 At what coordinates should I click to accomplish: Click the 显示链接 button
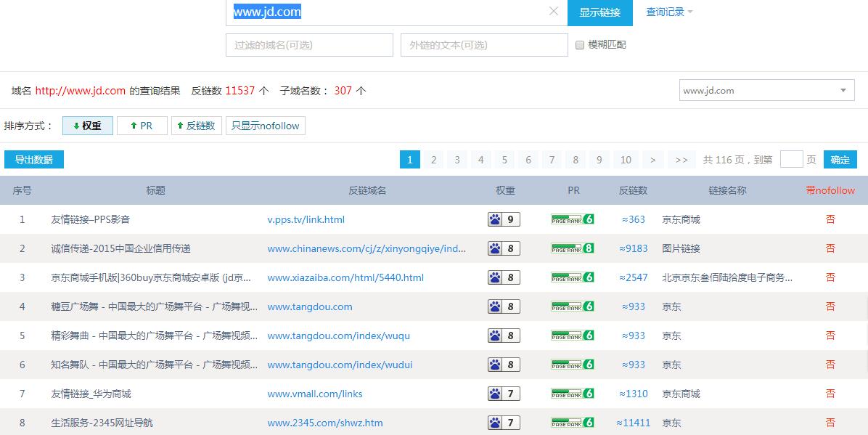[x=600, y=12]
